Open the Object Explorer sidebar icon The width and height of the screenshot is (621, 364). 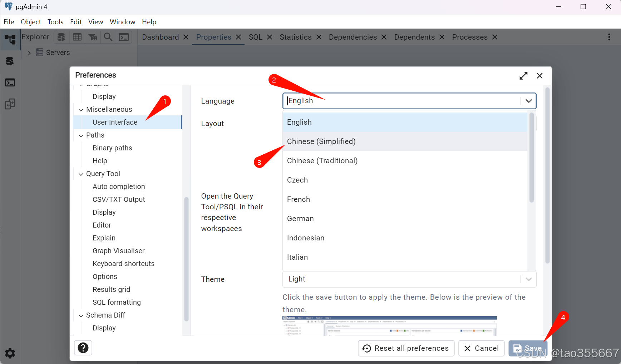pos(10,39)
